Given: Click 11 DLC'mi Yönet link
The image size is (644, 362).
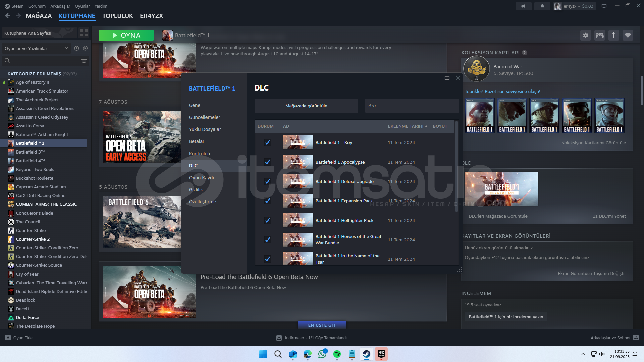Looking at the screenshot, I should tap(609, 216).
